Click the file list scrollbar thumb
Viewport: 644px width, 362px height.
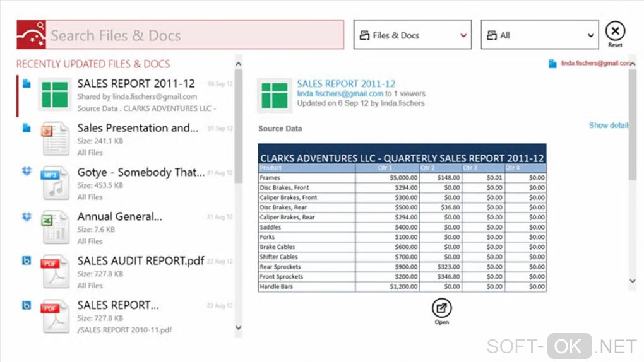238,126
